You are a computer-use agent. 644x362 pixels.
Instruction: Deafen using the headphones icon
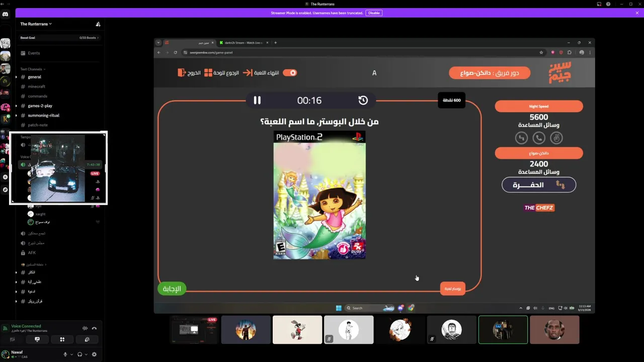(x=79, y=354)
